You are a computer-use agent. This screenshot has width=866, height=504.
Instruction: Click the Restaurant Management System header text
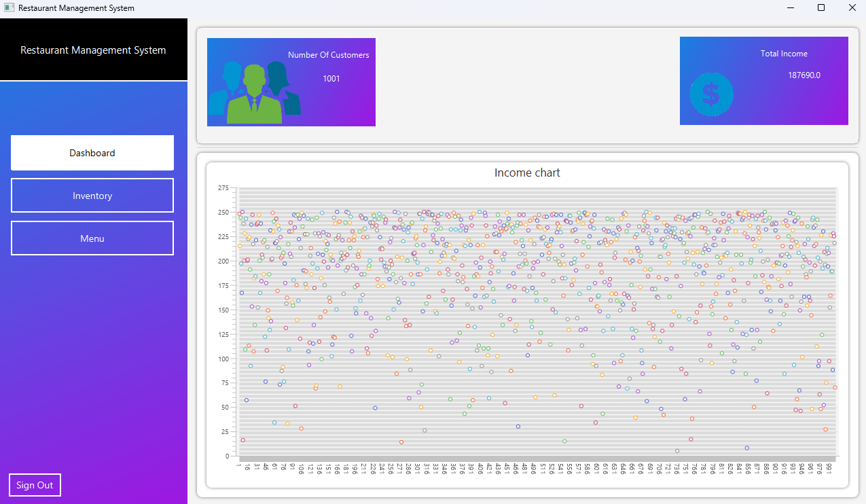[x=93, y=50]
